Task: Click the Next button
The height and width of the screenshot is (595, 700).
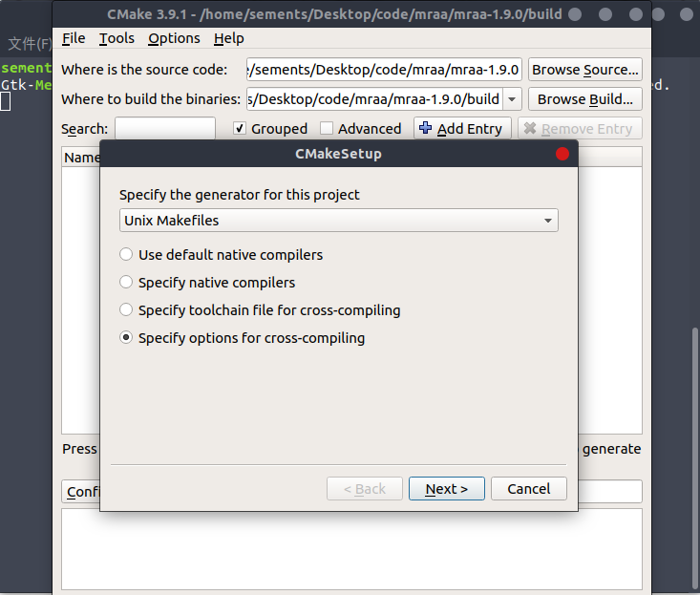Action: pyautogui.click(x=446, y=489)
